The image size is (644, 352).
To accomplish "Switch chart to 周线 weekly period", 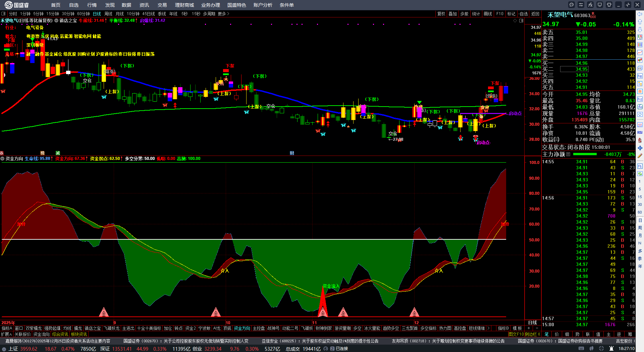I will (x=108, y=14).
